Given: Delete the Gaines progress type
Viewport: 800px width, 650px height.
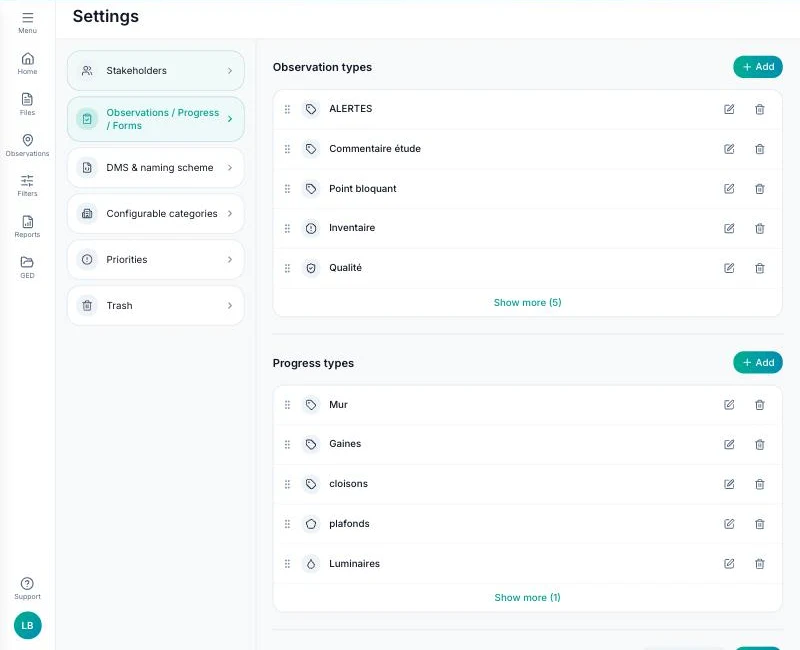Looking at the screenshot, I should pos(760,444).
